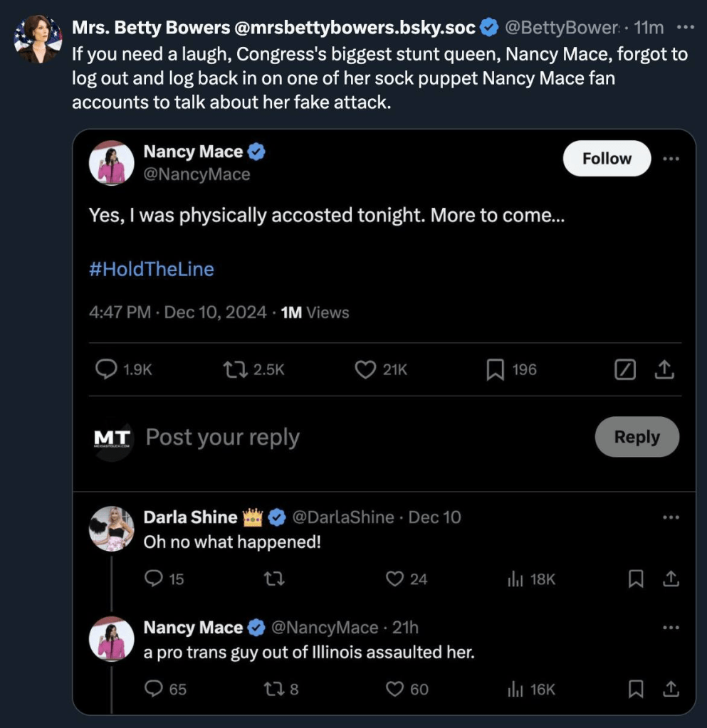Bookmark Nancy Mace's 21h reply
Image resolution: width=707 pixels, height=728 pixels.
[x=635, y=688]
